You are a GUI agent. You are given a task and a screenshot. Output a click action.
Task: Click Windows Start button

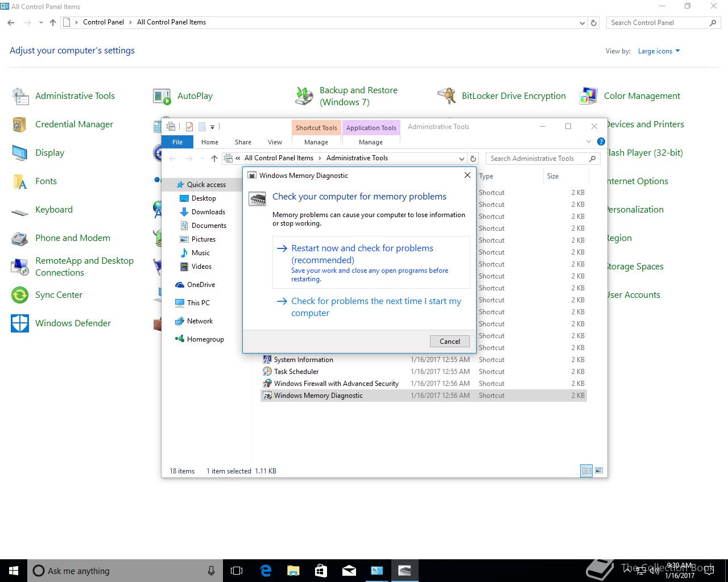tap(14, 571)
